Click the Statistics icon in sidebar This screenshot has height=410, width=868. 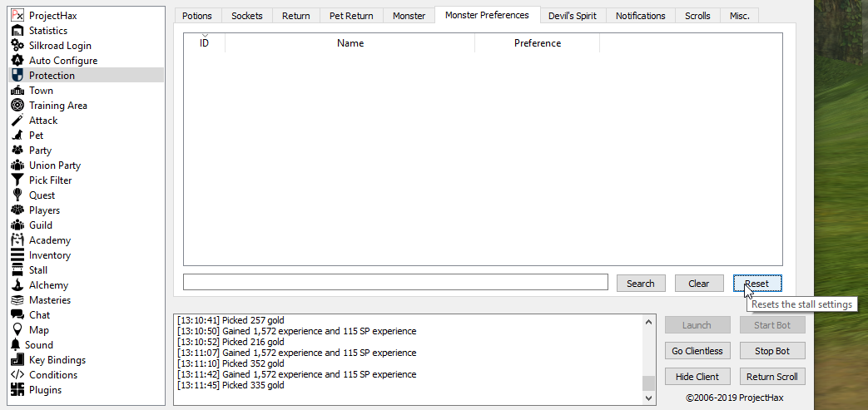click(x=17, y=31)
